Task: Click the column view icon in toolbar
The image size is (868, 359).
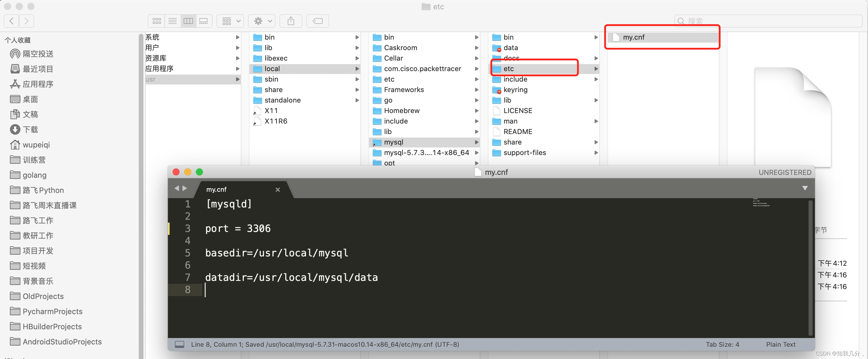Action: point(189,22)
